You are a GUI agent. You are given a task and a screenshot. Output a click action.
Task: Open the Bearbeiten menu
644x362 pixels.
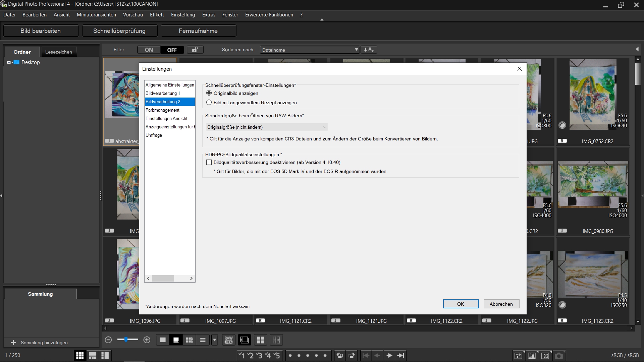tap(35, 15)
